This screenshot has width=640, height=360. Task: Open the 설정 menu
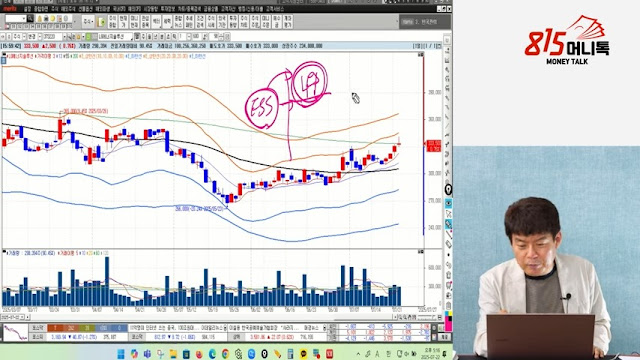(x=27, y=9)
